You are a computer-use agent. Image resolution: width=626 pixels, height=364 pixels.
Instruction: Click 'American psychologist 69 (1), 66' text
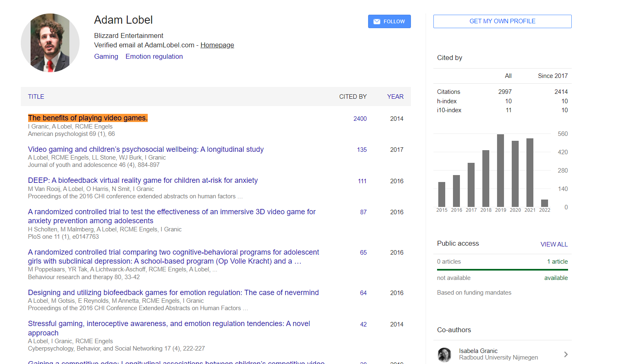(x=71, y=134)
